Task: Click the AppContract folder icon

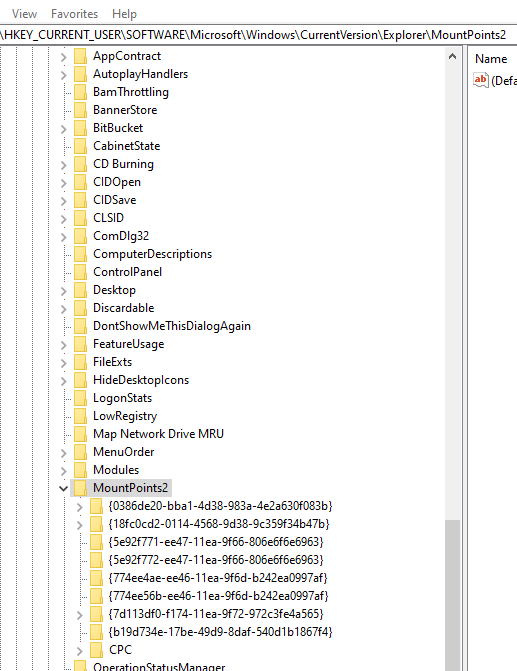Action: click(80, 56)
